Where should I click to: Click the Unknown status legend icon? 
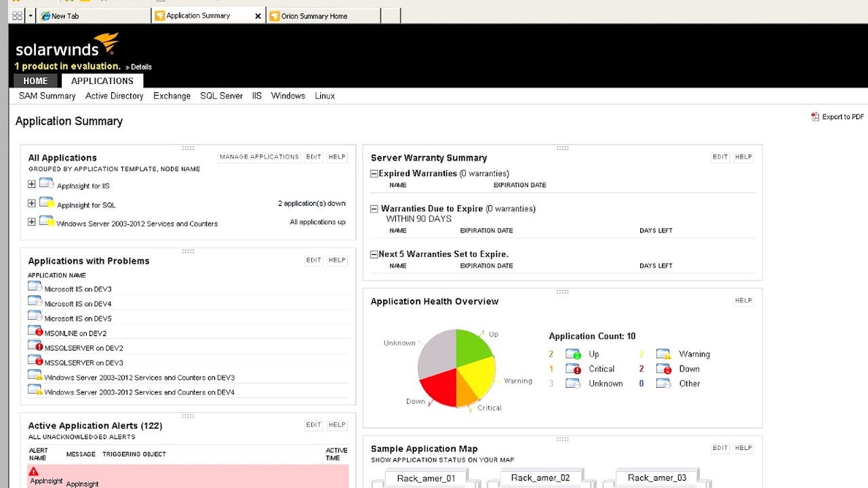tap(573, 383)
